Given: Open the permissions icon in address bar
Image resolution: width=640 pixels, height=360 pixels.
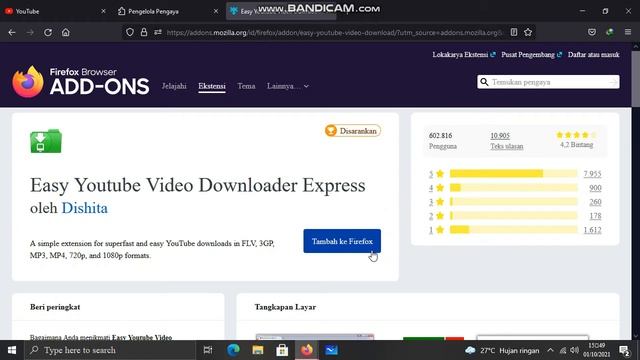Looking at the screenshot, I should tap(158, 32).
